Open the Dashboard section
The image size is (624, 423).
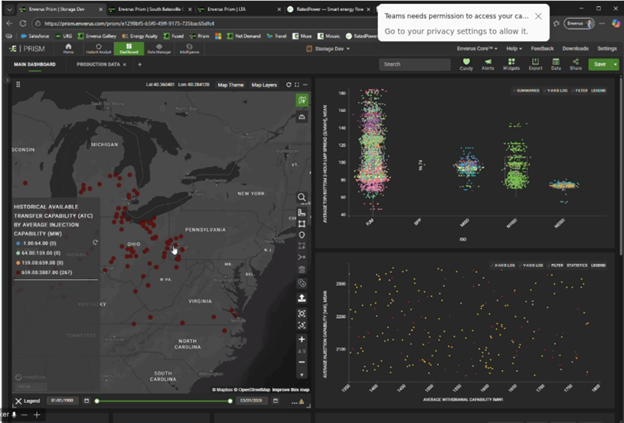[x=129, y=49]
